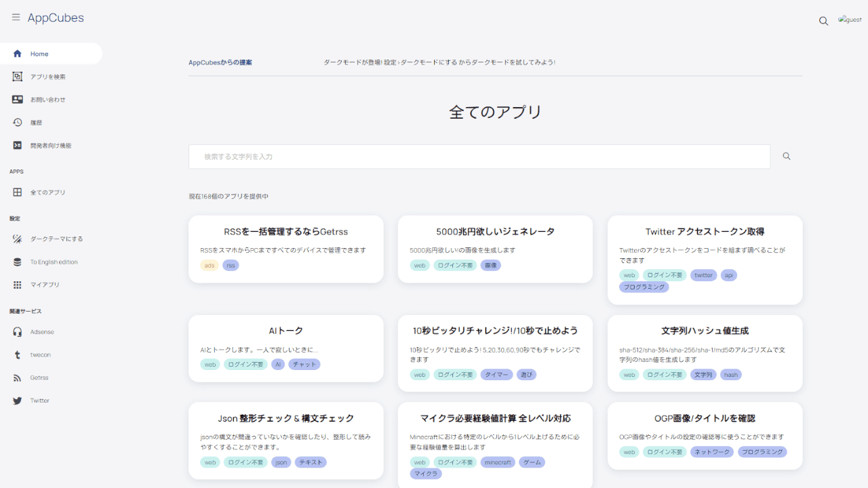Submit search with magnifier beside input

point(787,157)
